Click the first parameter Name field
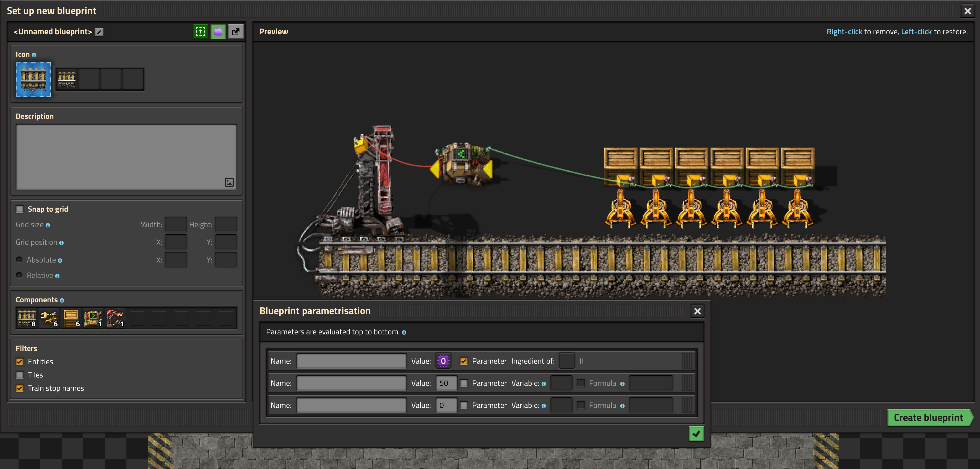Screen dimensions: 980x469 pos(351,361)
